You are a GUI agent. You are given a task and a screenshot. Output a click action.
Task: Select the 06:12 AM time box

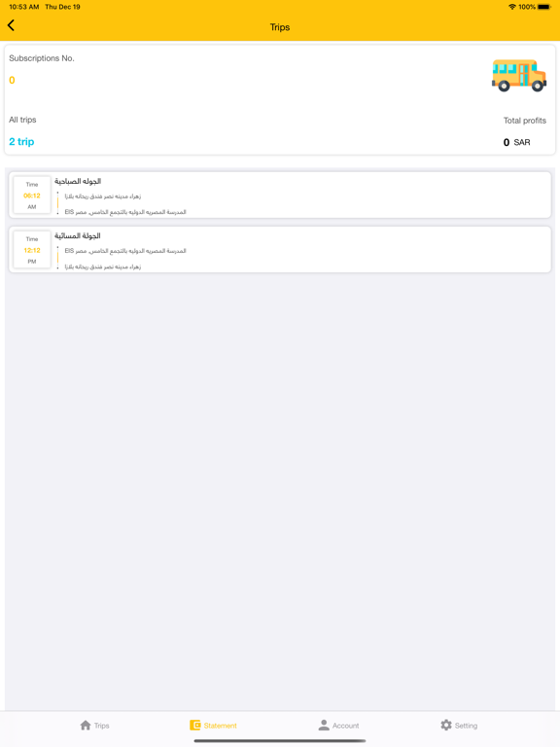(x=32, y=196)
